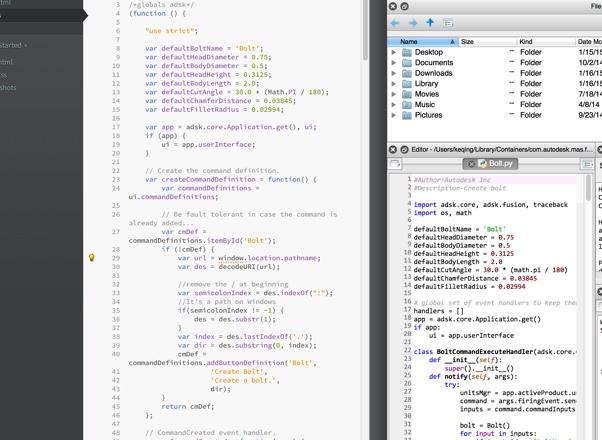Select the Bolt.py tab
The height and width of the screenshot is (440, 602).
tap(500, 163)
